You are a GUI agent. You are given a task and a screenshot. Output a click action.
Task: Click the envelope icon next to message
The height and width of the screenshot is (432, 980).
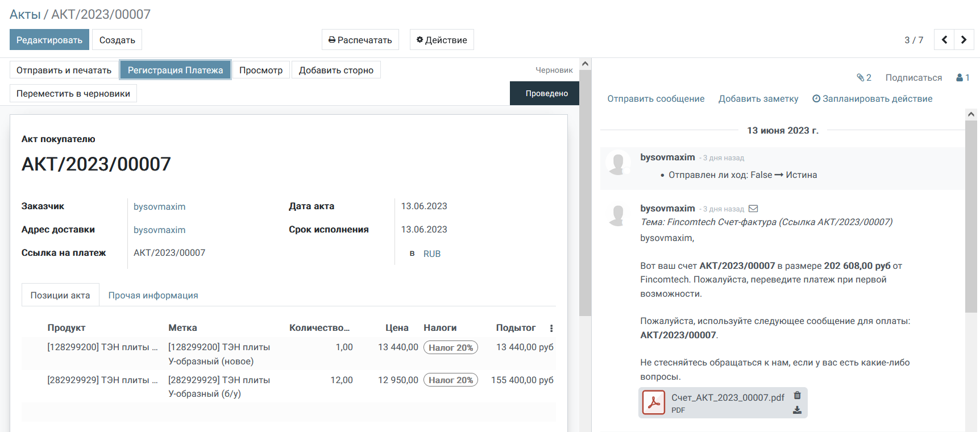[753, 209]
